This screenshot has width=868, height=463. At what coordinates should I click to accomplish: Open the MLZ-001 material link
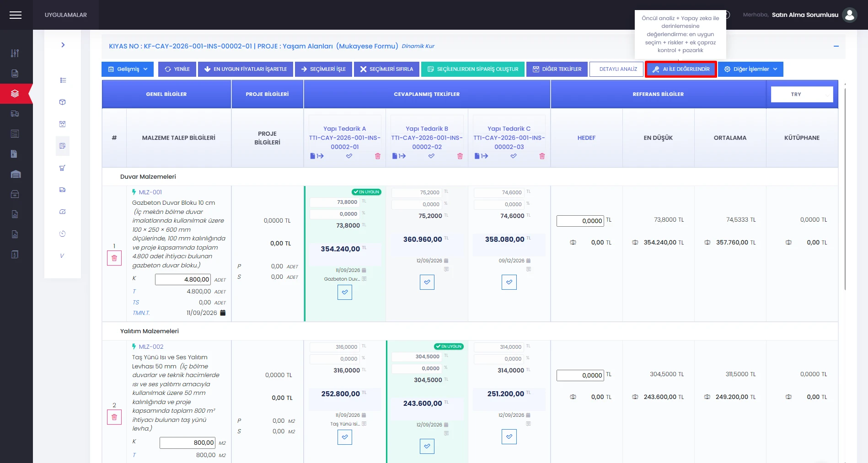point(150,192)
